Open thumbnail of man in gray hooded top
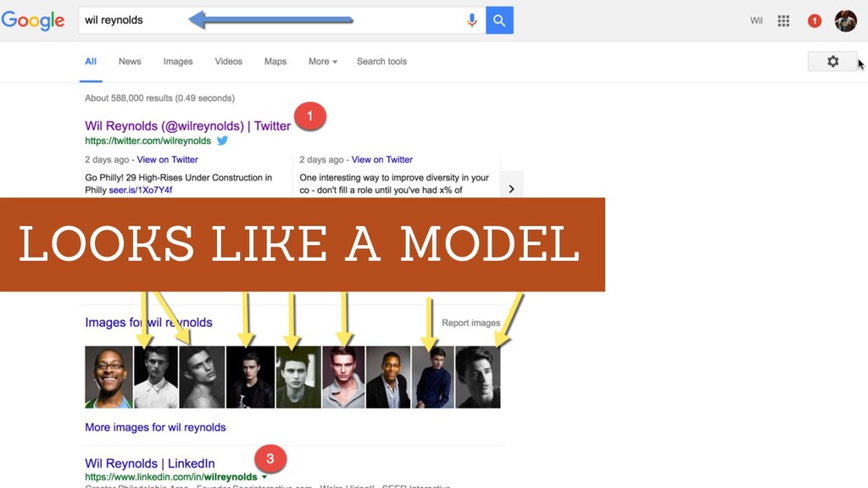The image size is (868, 488). (x=343, y=377)
